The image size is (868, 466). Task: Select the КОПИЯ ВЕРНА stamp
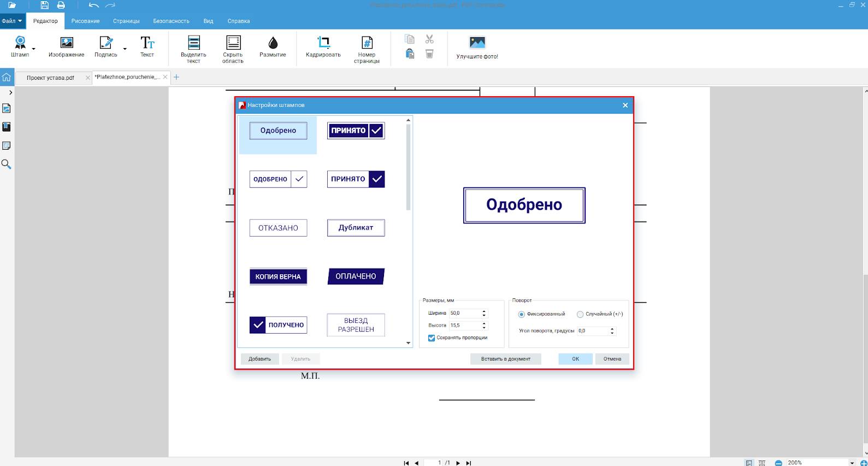coord(278,276)
